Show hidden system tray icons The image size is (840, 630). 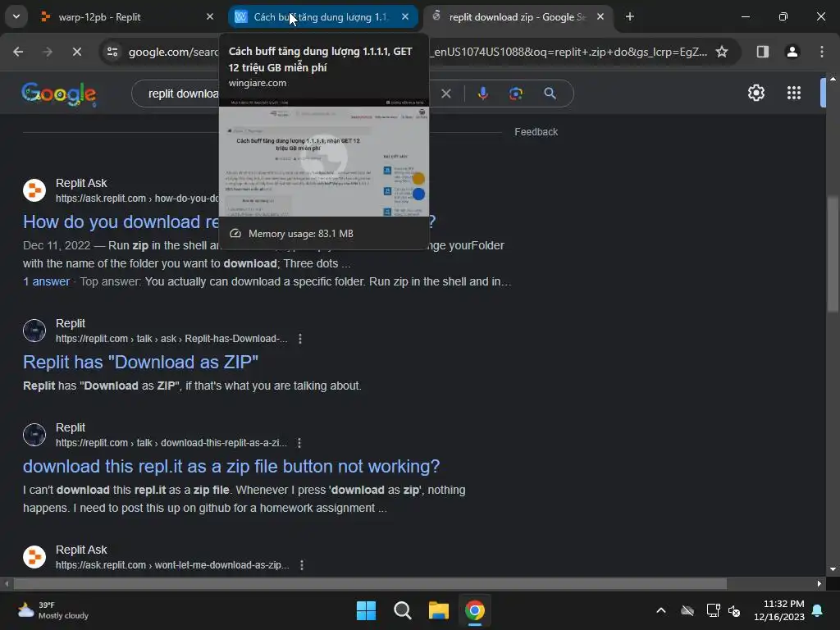click(661, 610)
